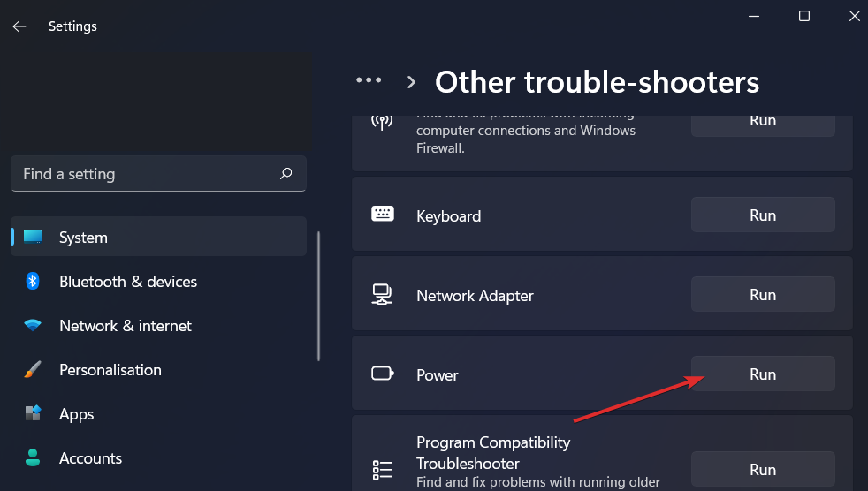Click the incoming connections antenna icon
868x491 pixels.
pyautogui.click(x=382, y=122)
